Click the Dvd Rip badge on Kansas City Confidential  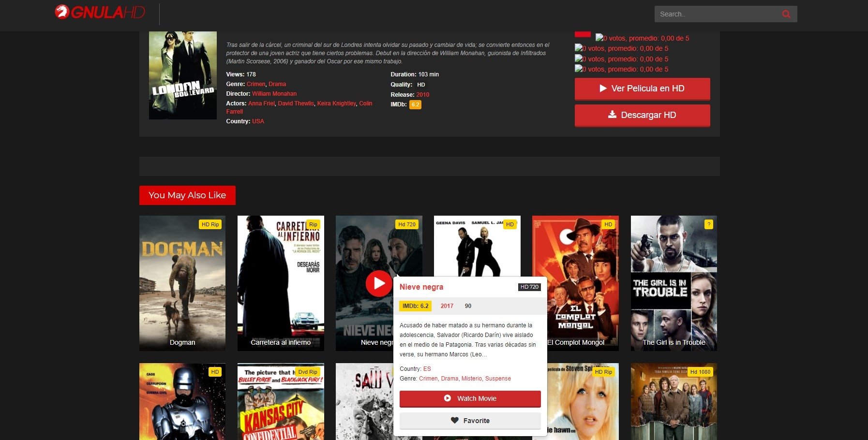(308, 372)
